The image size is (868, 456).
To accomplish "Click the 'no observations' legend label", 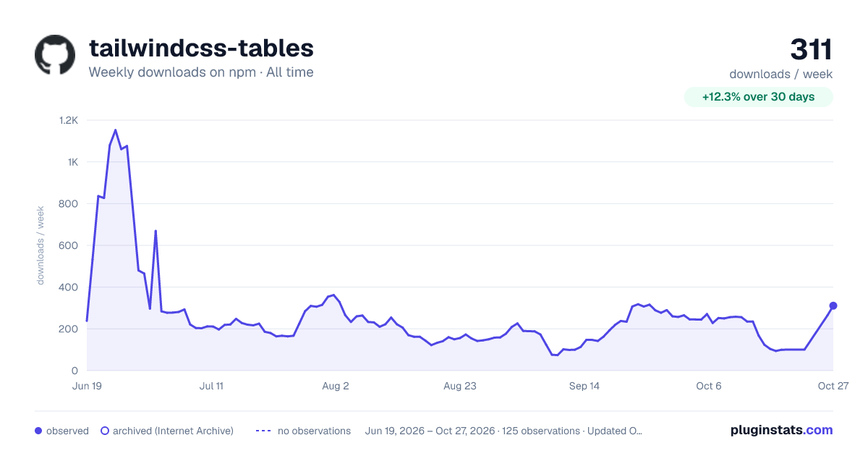I will click(x=314, y=431).
